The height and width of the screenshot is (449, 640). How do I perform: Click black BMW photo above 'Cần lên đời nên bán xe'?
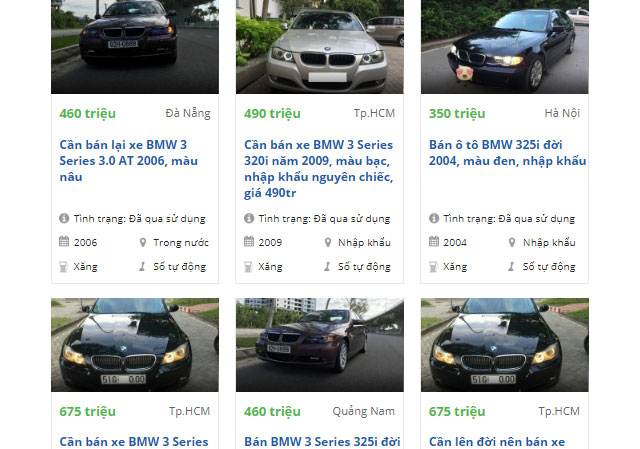504,345
